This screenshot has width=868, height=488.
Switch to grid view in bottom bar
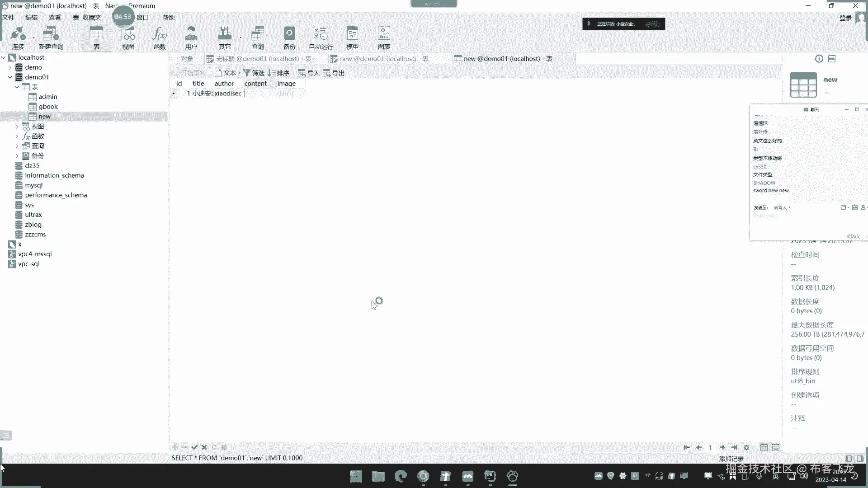764,447
